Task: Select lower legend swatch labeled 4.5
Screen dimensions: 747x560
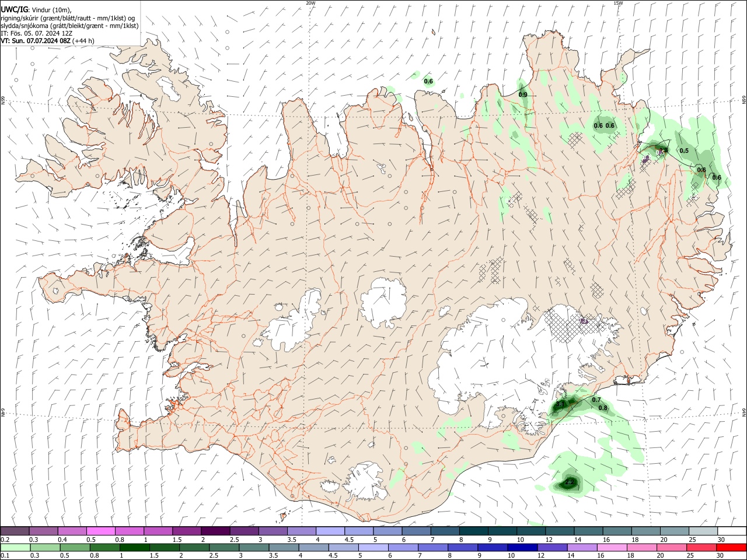Action: [x=343, y=547]
